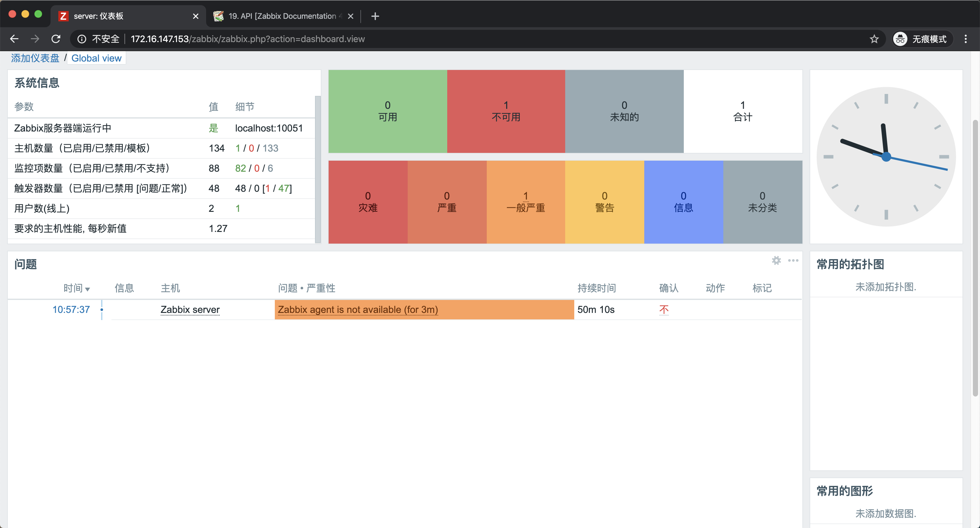Click the 添加仪表盘 breadcrumb link
Viewport: 980px width, 528px height.
click(35, 58)
